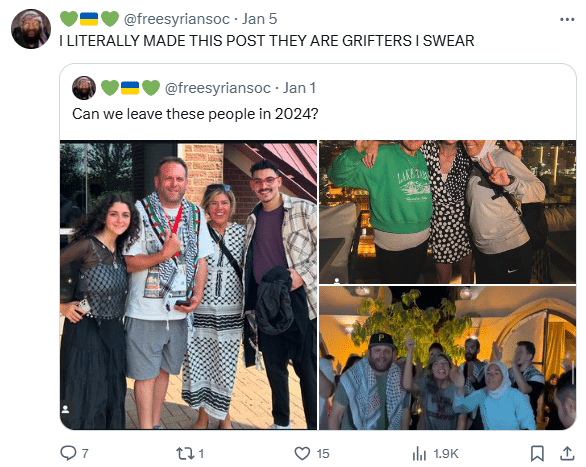The height and width of the screenshot is (467, 586).
Task: Click the main post text about grifters
Action: click(267, 41)
